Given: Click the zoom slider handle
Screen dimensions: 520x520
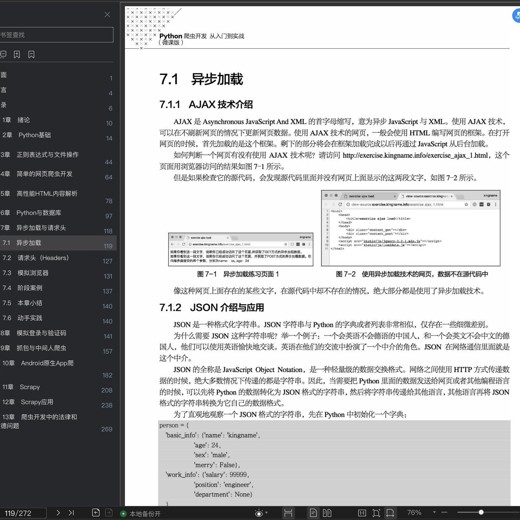Looking at the screenshot, I should point(481,512).
